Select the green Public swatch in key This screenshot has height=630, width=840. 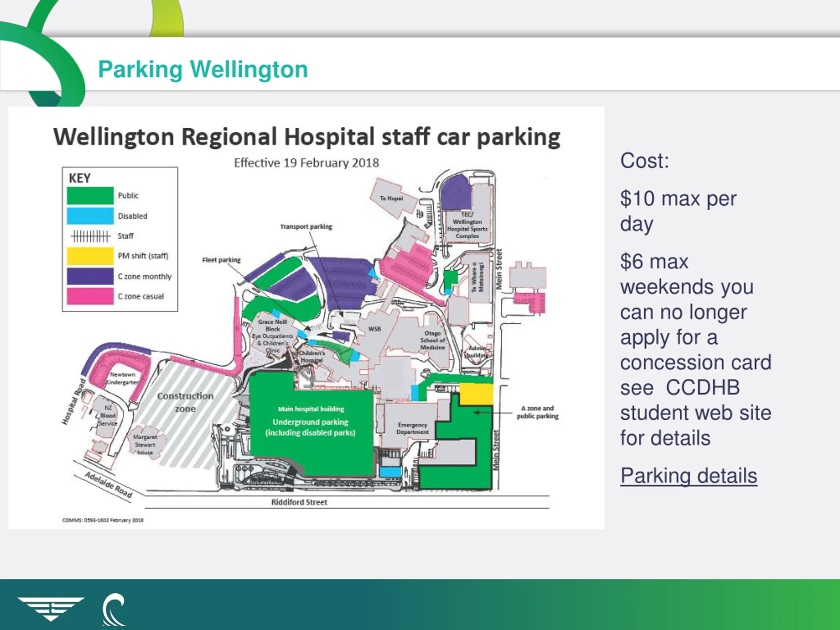click(90, 196)
